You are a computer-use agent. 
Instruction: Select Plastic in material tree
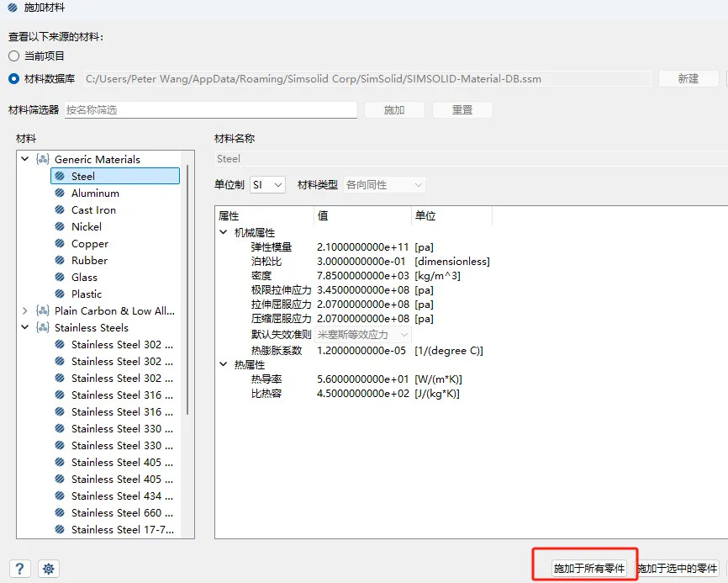[x=87, y=294]
